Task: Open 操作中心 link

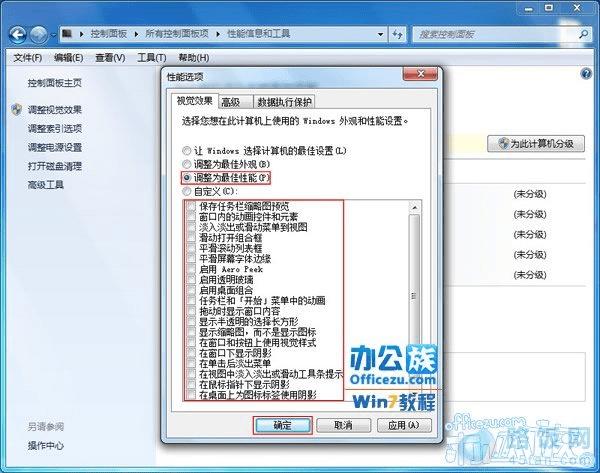Action: coord(46,445)
